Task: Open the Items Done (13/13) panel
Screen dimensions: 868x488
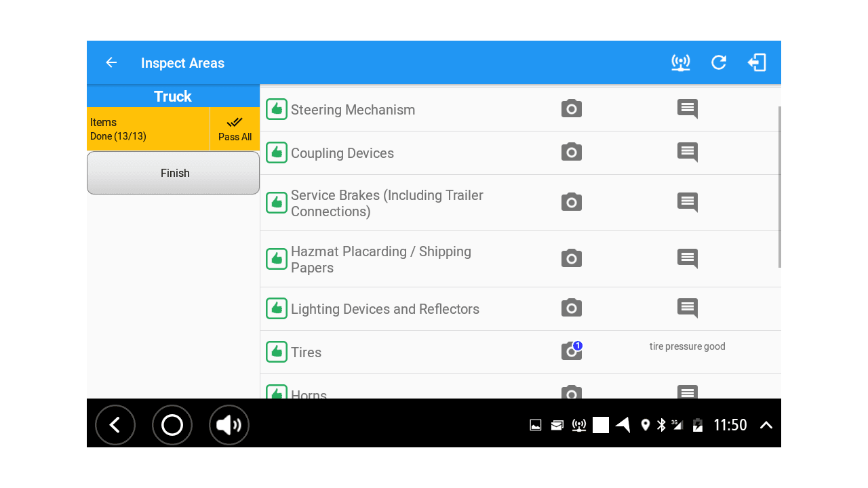Action: coord(149,129)
